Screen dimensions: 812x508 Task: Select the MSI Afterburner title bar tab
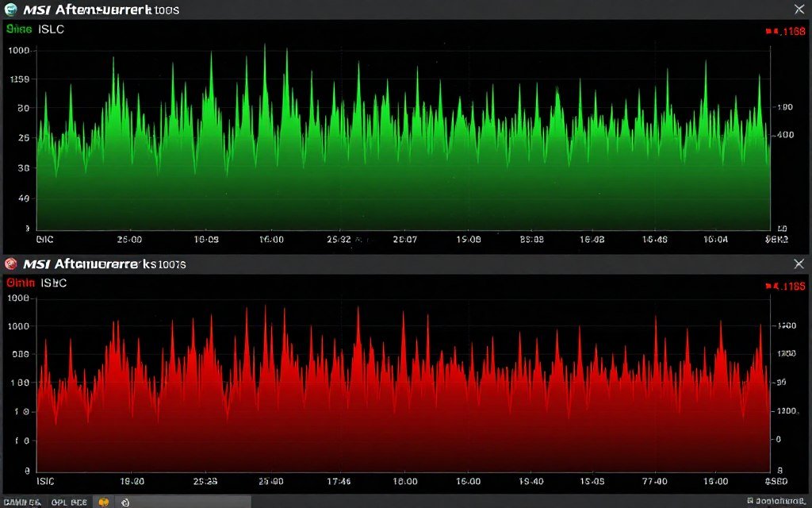point(95,9)
